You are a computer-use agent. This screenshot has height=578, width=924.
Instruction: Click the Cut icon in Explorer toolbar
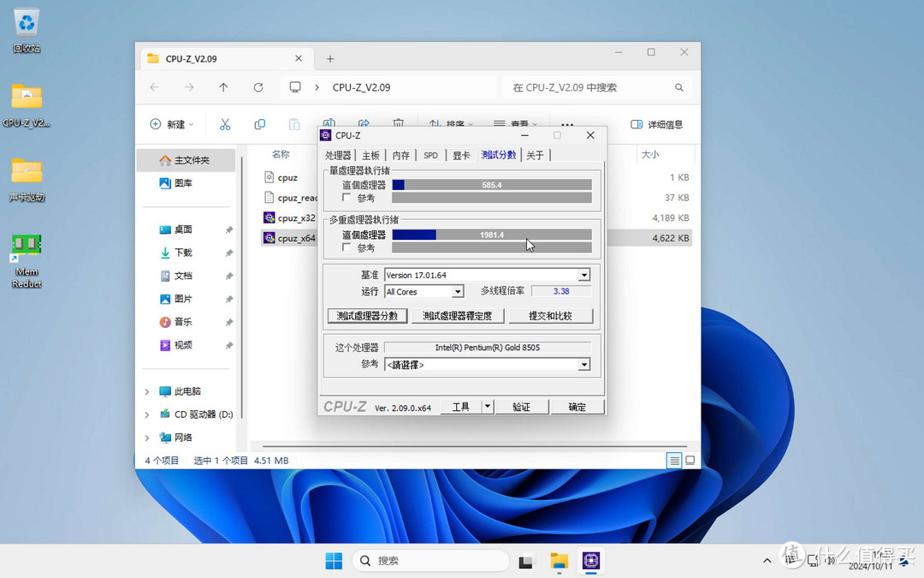point(225,124)
